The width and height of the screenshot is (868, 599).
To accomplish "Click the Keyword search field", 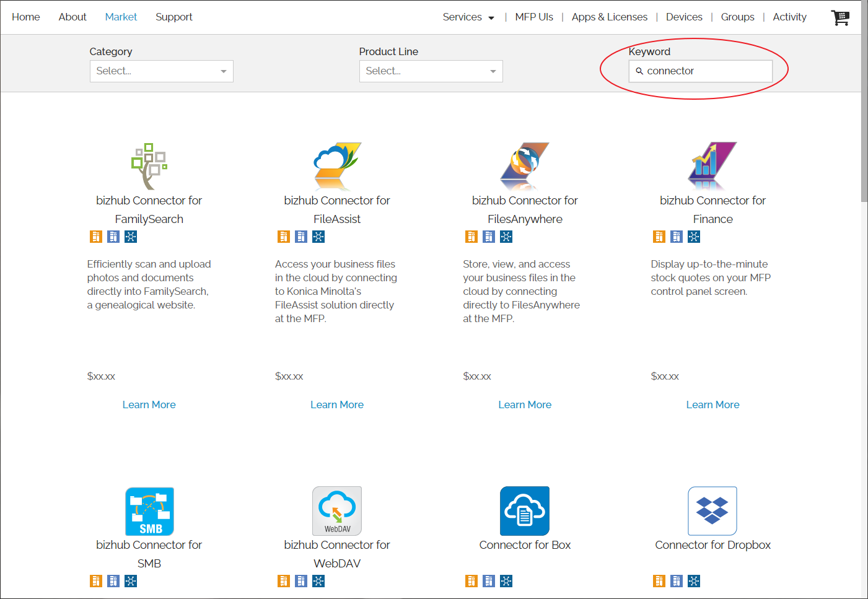I will [701, 71].
